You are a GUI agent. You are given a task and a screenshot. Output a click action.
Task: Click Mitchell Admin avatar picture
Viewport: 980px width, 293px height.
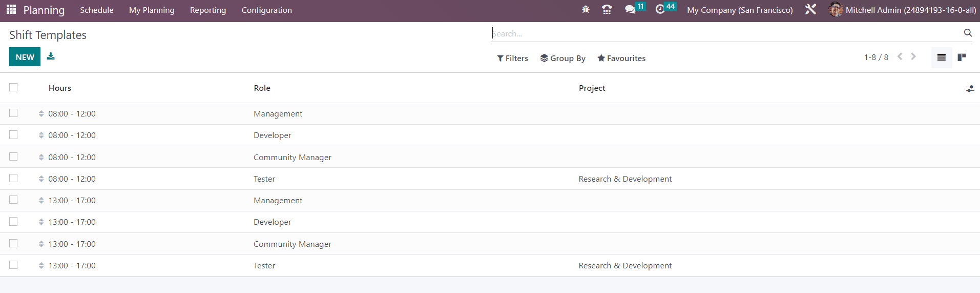point(836,10)
